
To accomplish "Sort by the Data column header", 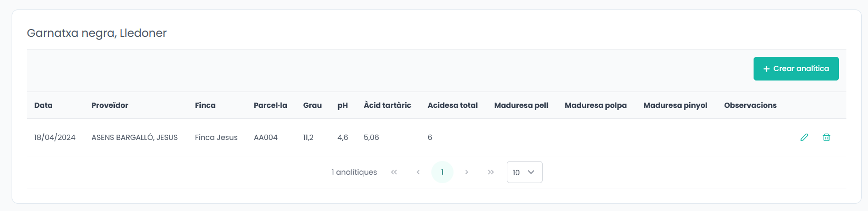I will point(43,105).
